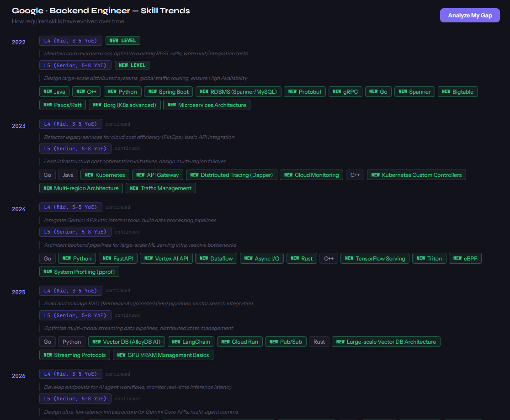The image size is (510, 420).
Task: Select the NEW Kubernetes skill tag under 2023
Action: point(105,175)
